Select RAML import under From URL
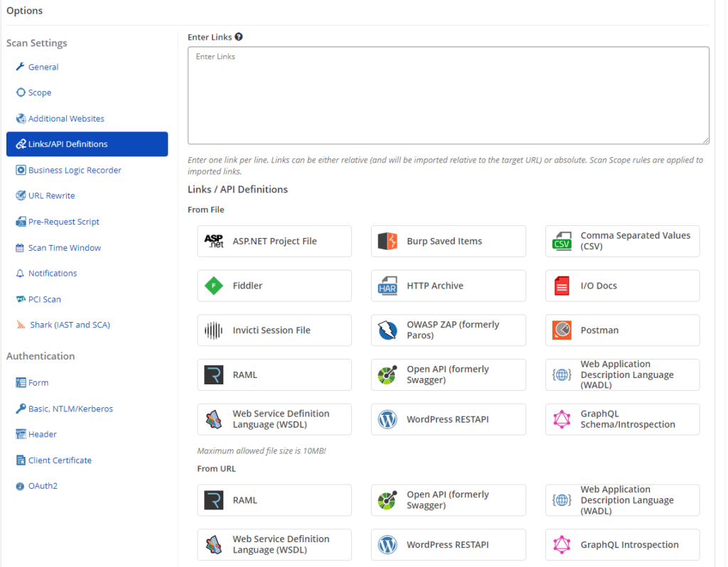This screenshot has height=567, width=728. click(x=274, y=500)
